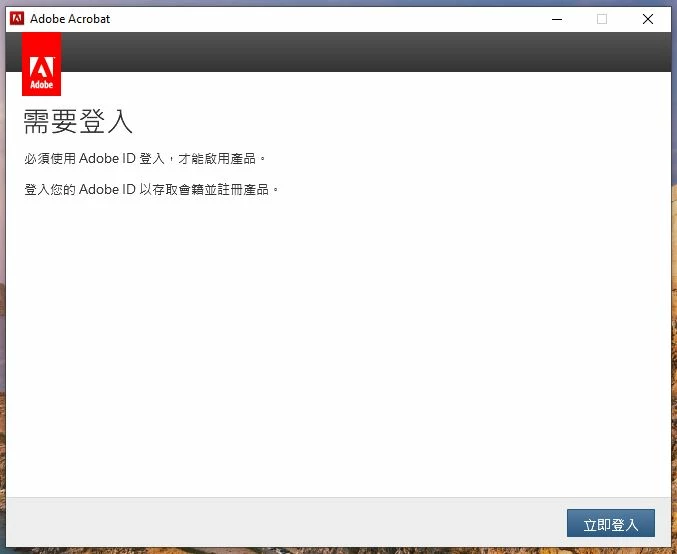Click the red Adobe logo badge
The image size is (677, 554).
coord(41,64)
